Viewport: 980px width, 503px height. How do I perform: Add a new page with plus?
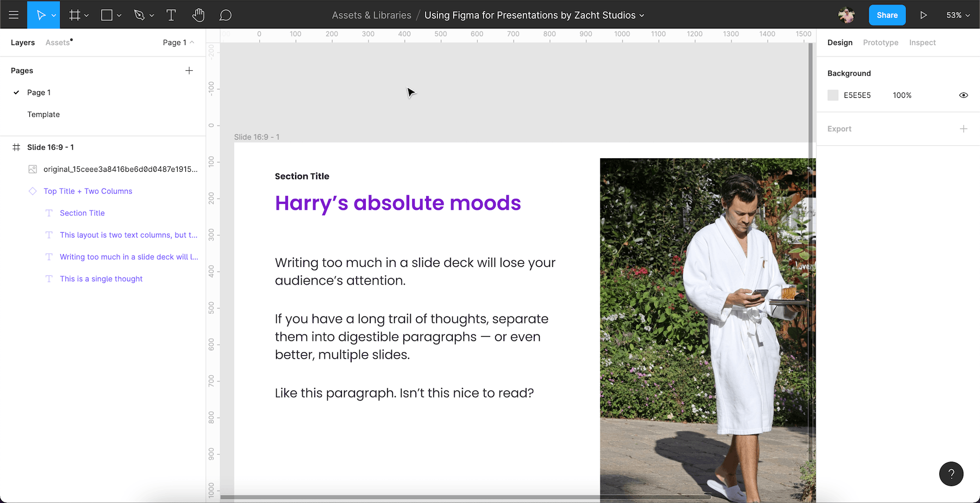pos(189,71)
